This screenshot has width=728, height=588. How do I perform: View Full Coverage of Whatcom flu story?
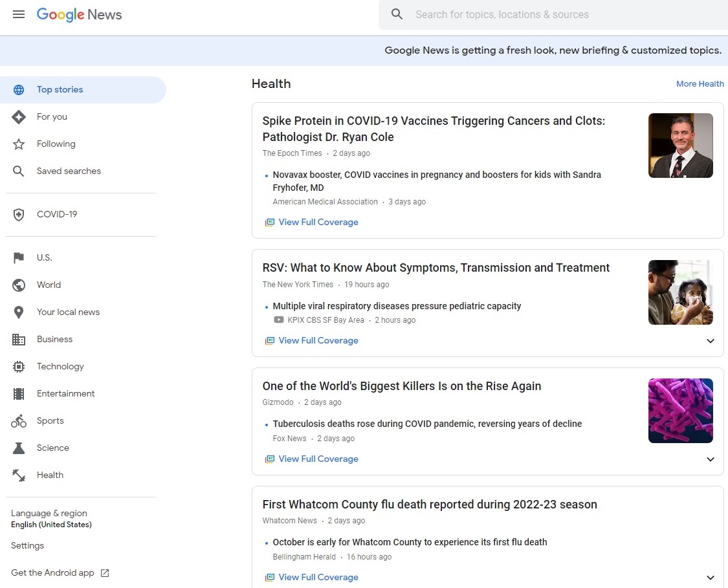pos(318,577)
